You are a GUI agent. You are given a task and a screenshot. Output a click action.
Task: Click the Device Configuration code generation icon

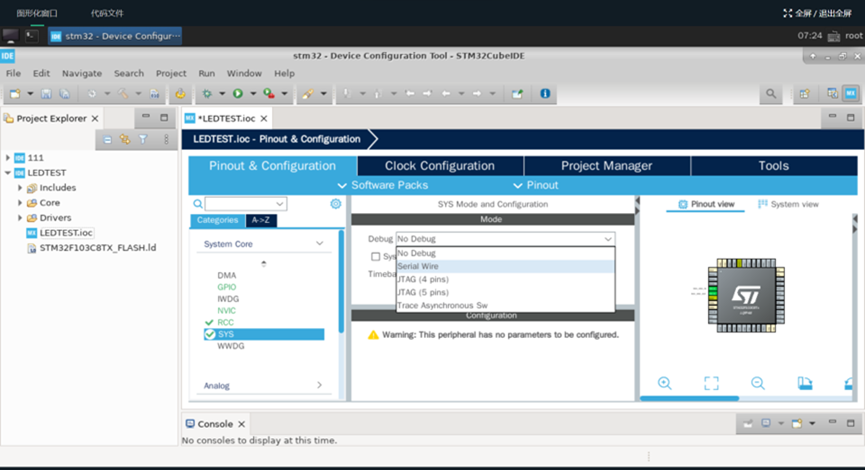tap(180, 94)
